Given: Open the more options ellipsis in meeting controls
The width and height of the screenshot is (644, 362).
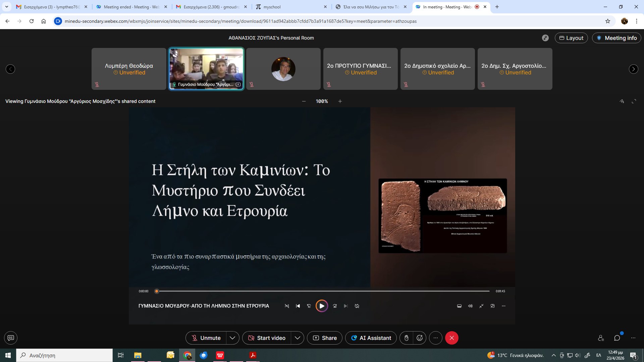Looking at the screenshot, I should [436, 338].
